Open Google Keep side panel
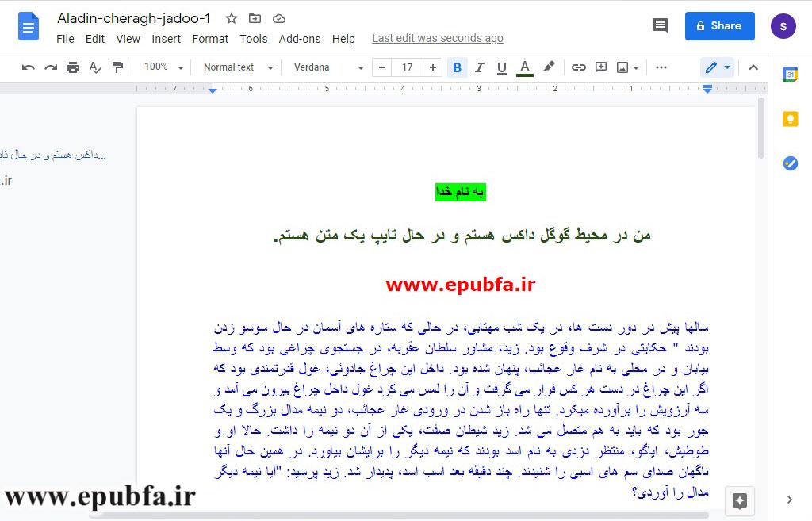 tap(790, 119)
